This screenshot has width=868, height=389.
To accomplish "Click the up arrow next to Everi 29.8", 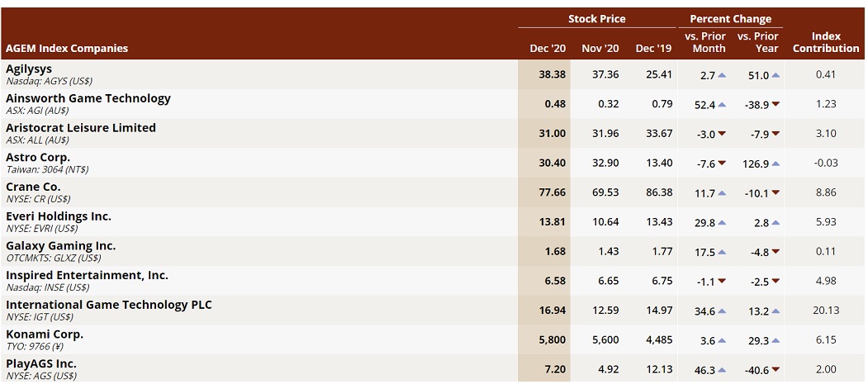I will coord(721,223).
